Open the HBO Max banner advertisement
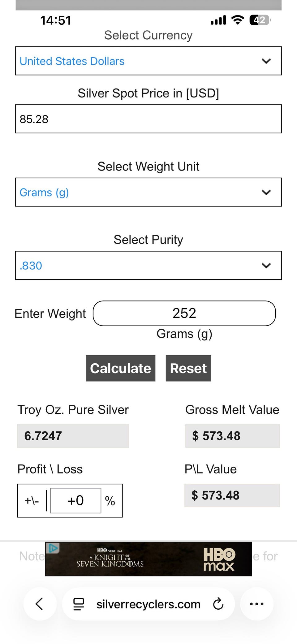The width and height of the screenshot is (297, 644). (x=148, y=559)
